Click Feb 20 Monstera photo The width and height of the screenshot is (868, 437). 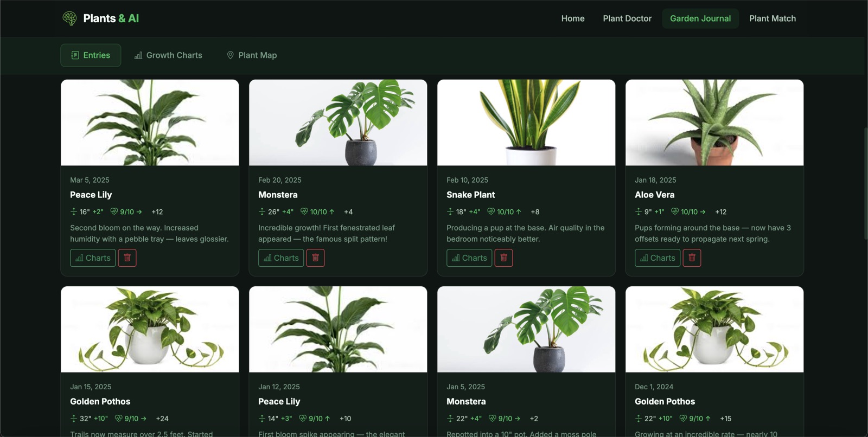tap(338, 123)
